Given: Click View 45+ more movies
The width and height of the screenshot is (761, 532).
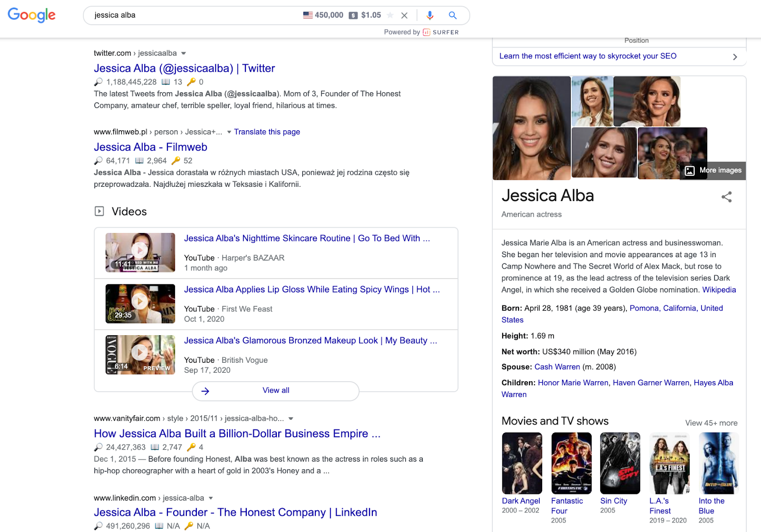Looking at the screenshot, I should 711,423.
